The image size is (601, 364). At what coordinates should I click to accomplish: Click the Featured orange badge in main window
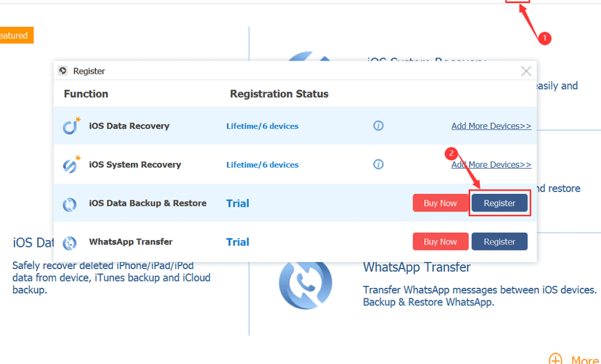click(16, 35)
